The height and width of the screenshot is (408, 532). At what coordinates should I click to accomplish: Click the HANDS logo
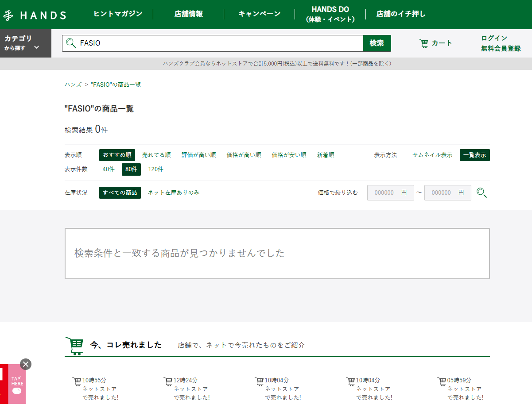coord(35,15)
